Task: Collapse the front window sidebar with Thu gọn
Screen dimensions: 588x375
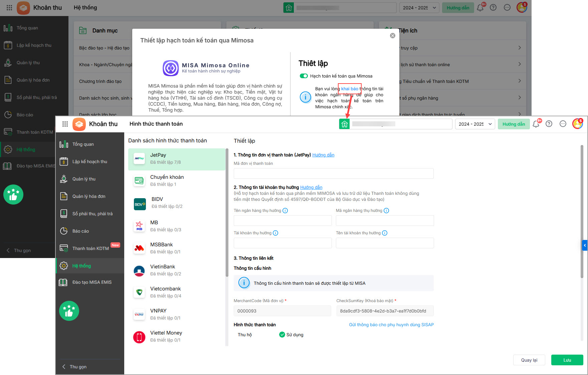Action: pos(74,367)
